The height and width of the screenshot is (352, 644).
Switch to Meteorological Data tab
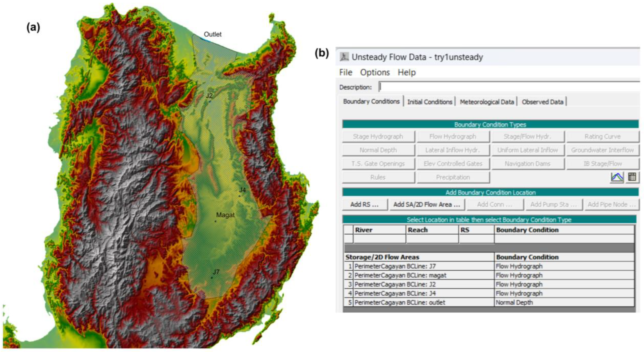coord(486,102)
